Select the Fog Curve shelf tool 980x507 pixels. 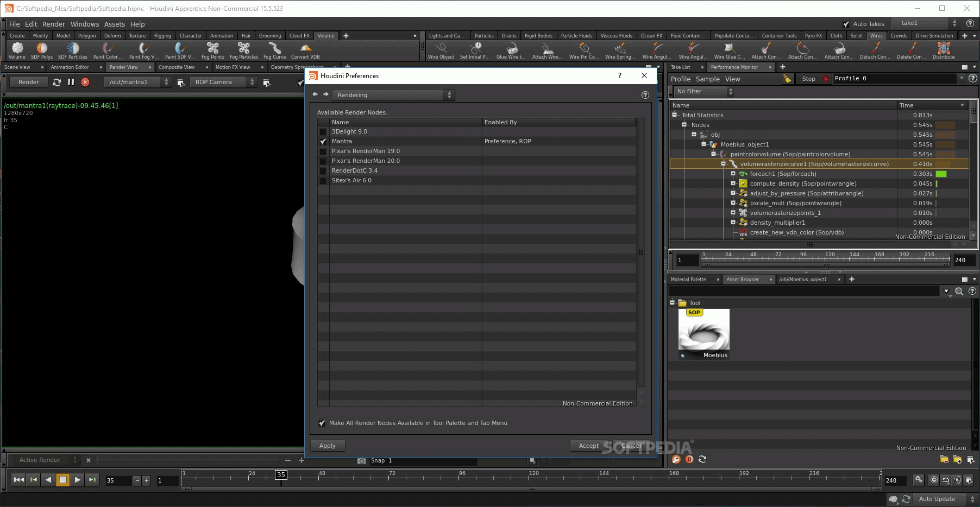click(275, 50)
